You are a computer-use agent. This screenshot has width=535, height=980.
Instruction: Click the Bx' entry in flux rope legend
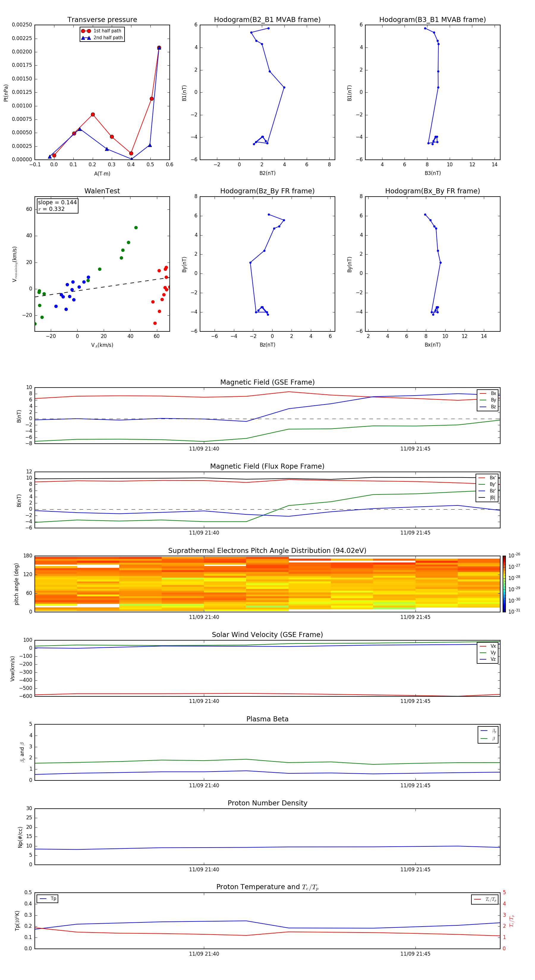coord(487,478)
